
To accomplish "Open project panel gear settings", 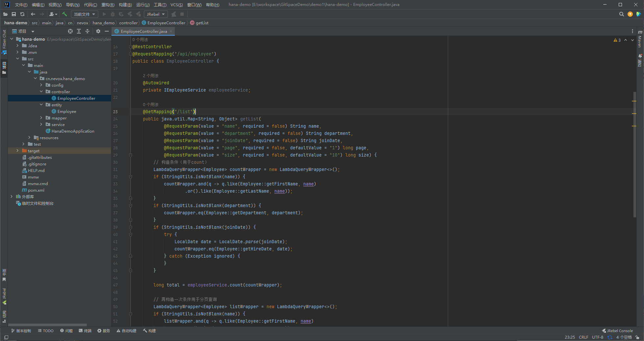I will point(98,31).
